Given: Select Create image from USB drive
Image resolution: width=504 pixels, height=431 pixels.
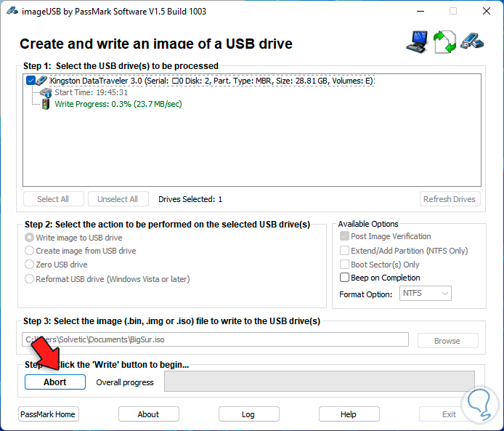Looking at the screenshot, I should point(29,251).
